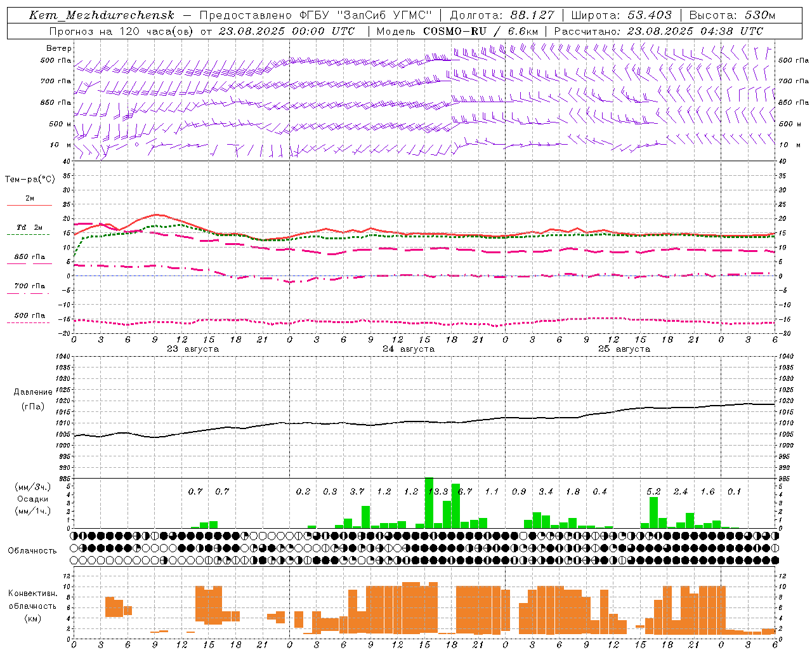Click the precipitation value '5.2'
The image size is (812, 650).
[x=653, y=492]
